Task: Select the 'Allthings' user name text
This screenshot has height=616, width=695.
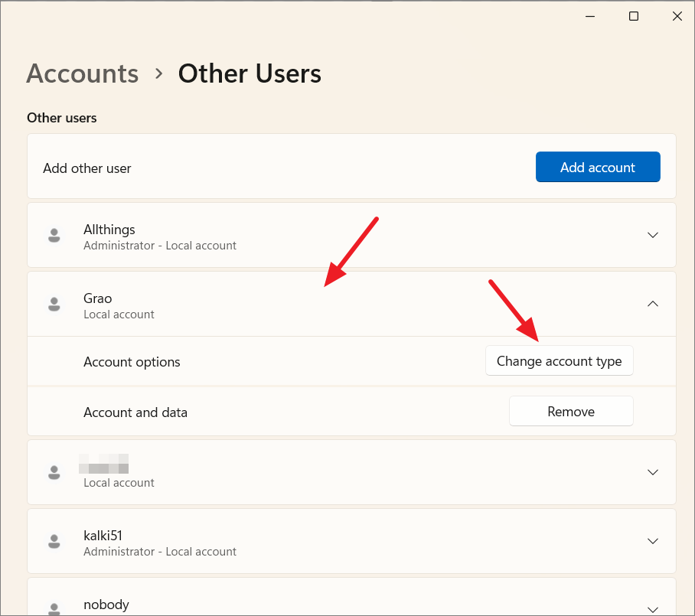Action: point(109,230)
